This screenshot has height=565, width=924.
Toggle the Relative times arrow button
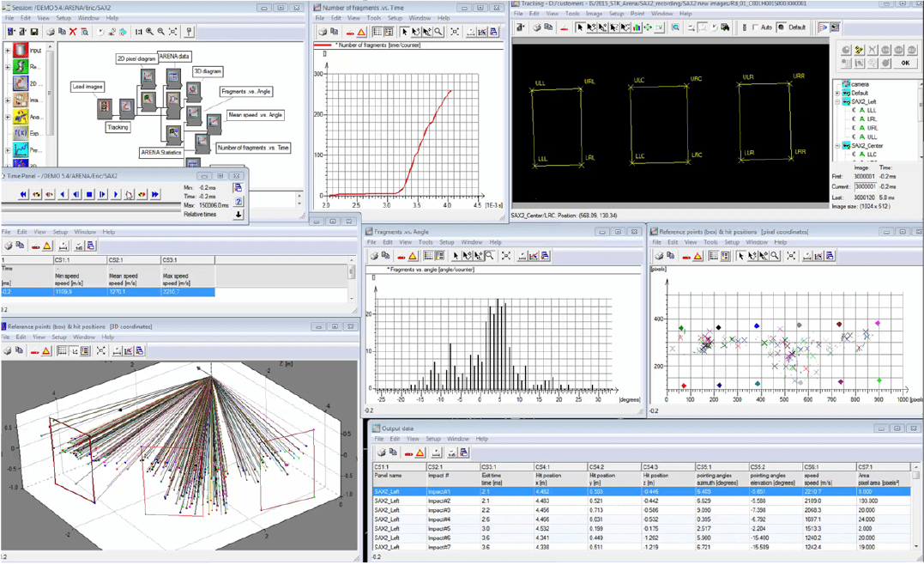pos(238,214)
